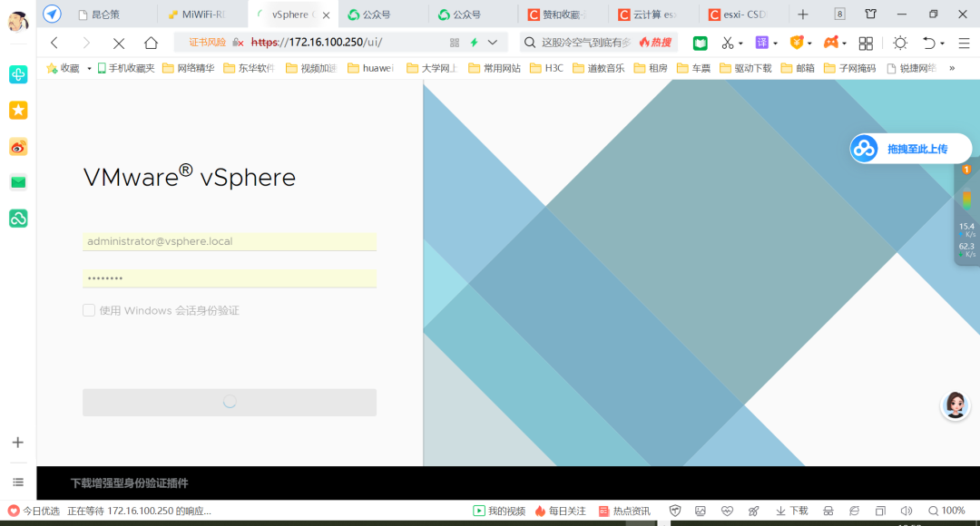Screen dimensions: 980x526
Task: Click the password input field
Action: point(230,278)
